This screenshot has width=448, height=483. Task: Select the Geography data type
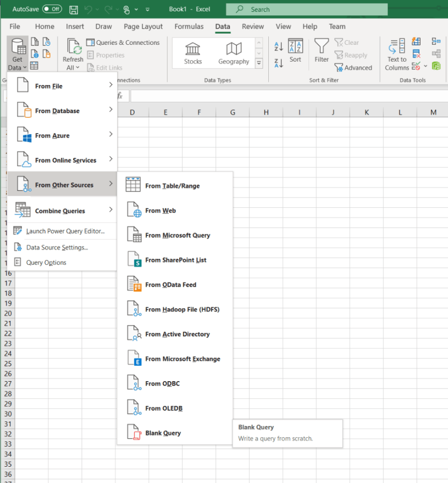click(233, 52)
